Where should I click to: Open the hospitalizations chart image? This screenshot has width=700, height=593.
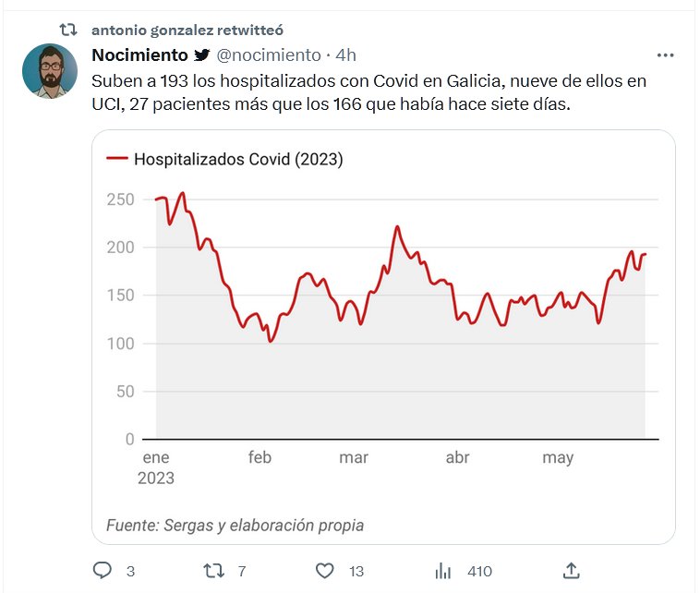pyautogui.click(x=383, y=333)
